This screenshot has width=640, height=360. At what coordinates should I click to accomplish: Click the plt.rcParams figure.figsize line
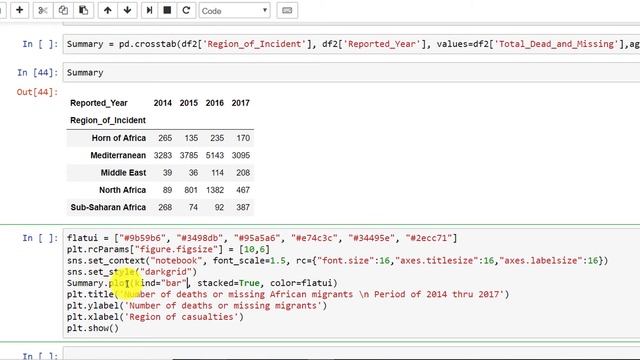168,249
